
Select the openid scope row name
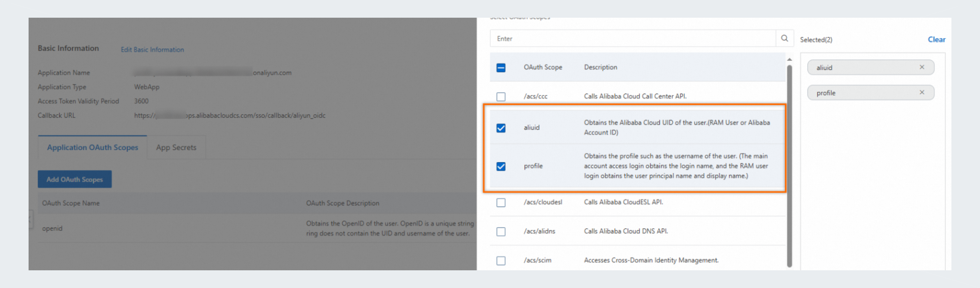coord(52,228)
